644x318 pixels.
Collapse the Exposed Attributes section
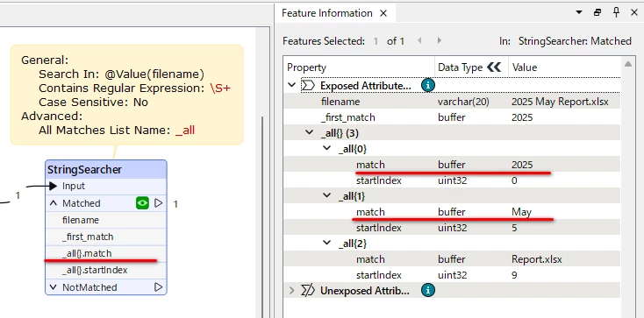coord(291,85)
